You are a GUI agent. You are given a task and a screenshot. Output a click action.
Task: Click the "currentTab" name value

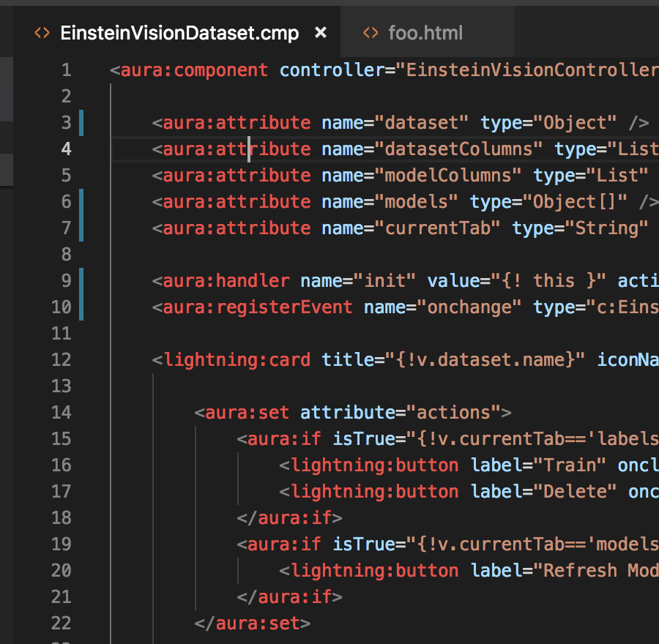[x=437, y=228]
